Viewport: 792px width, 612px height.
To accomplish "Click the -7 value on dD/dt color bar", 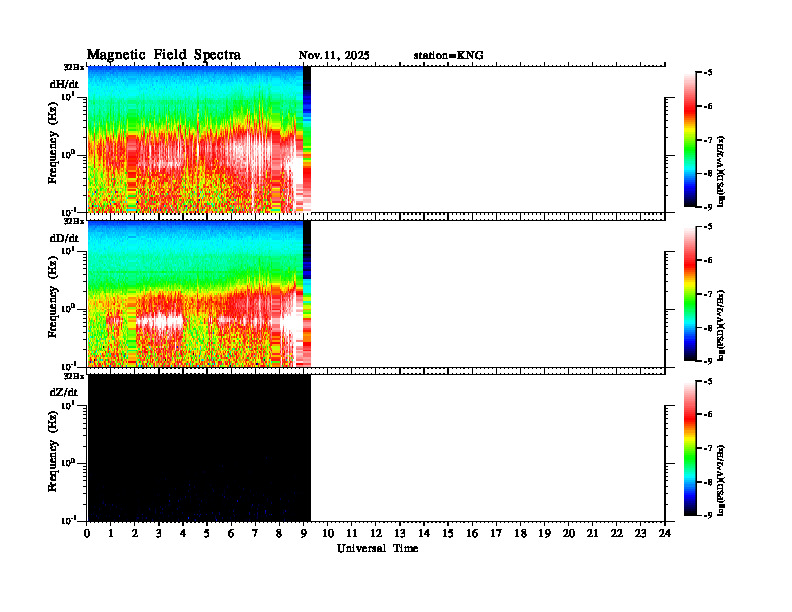I will coord(708,294).
